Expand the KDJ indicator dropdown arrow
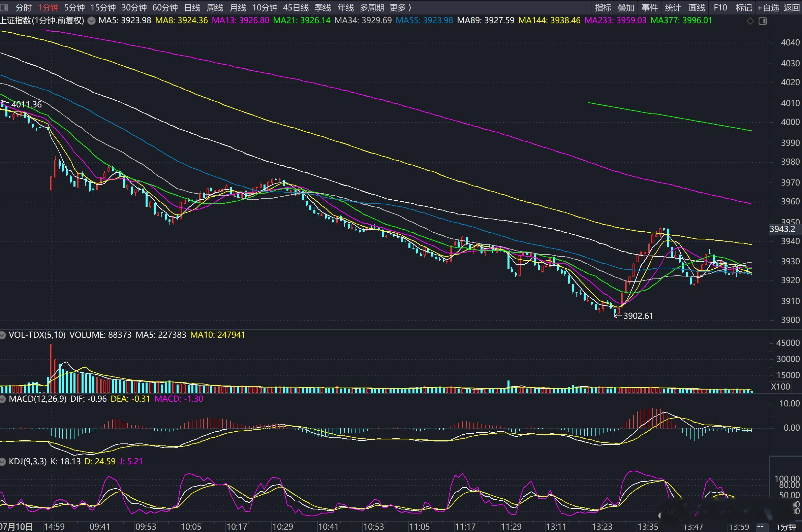The image size is (802, 532). coord(3,462)
